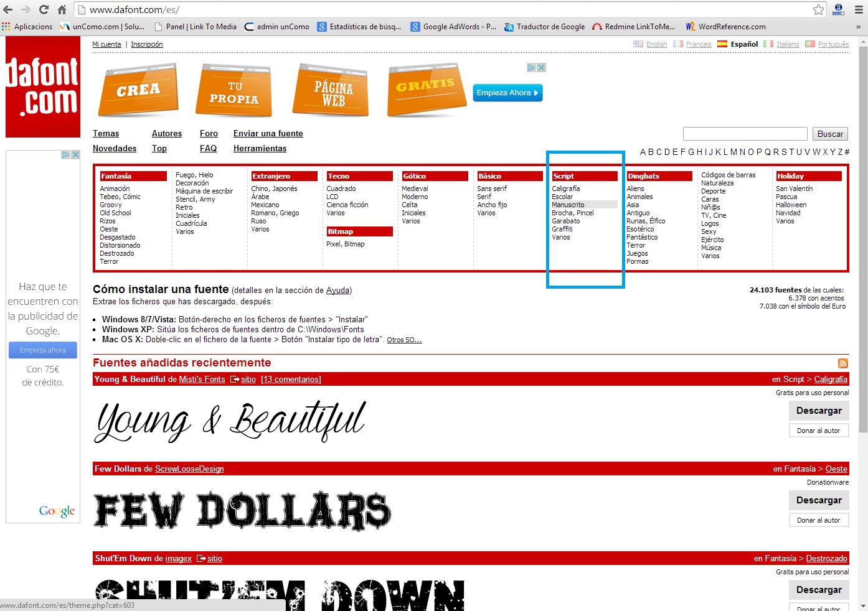The height and width of the screenshot is (611, 868).
Task: Bookmark page with the star icon
Action: (x=818, y=10)
